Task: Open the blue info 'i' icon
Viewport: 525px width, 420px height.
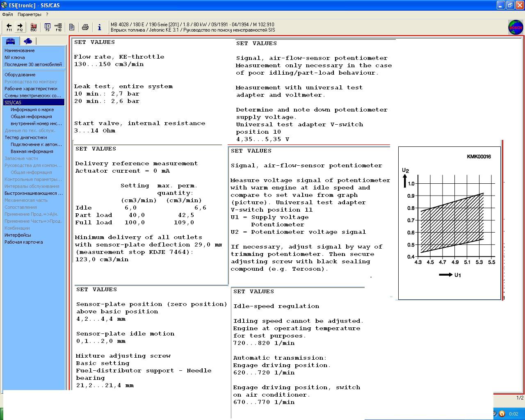Action: (x=99, y=27)
